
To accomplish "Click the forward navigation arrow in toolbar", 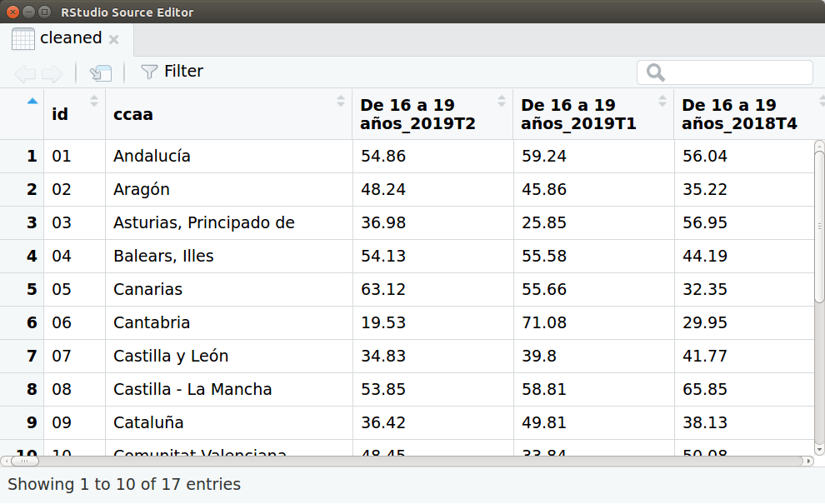I will pos(52,73).
